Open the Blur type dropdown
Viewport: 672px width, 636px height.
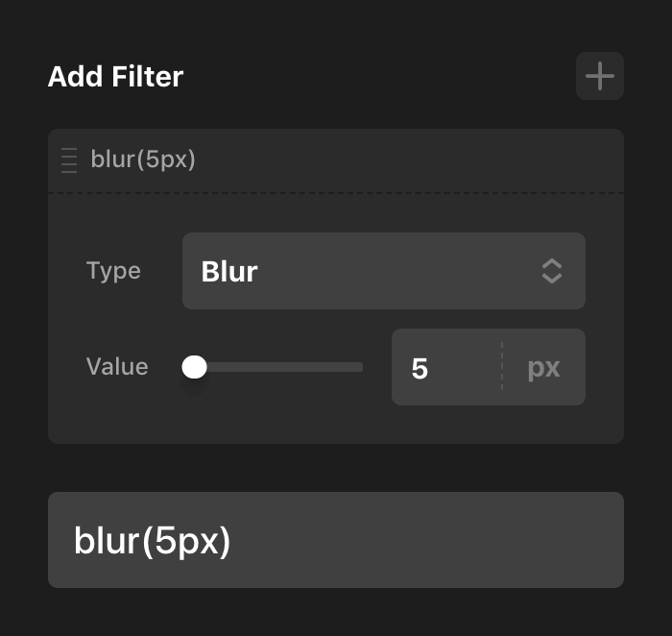click(x=383, y=271)
